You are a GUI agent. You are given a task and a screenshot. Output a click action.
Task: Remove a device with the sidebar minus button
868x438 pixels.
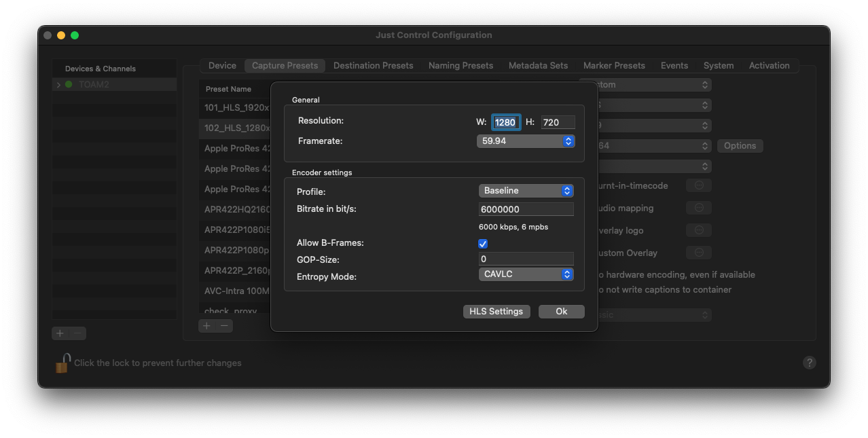point(78,333)
